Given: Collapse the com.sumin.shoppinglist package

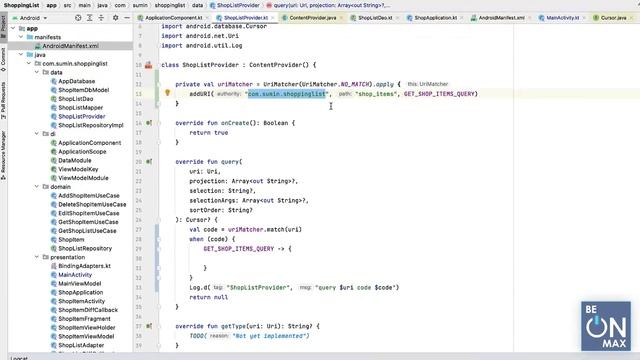Looking at the screenshot, I should click(x=29, y=64).
